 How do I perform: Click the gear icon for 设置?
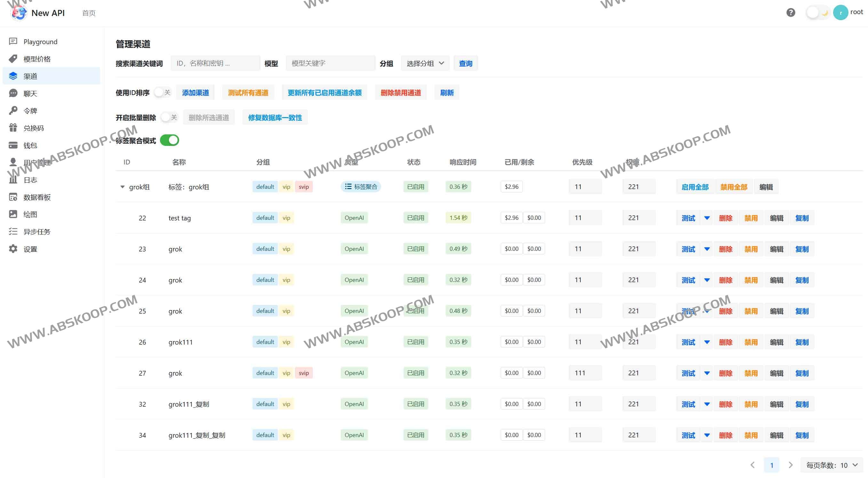pyautogui.click(x=13, y=249)
